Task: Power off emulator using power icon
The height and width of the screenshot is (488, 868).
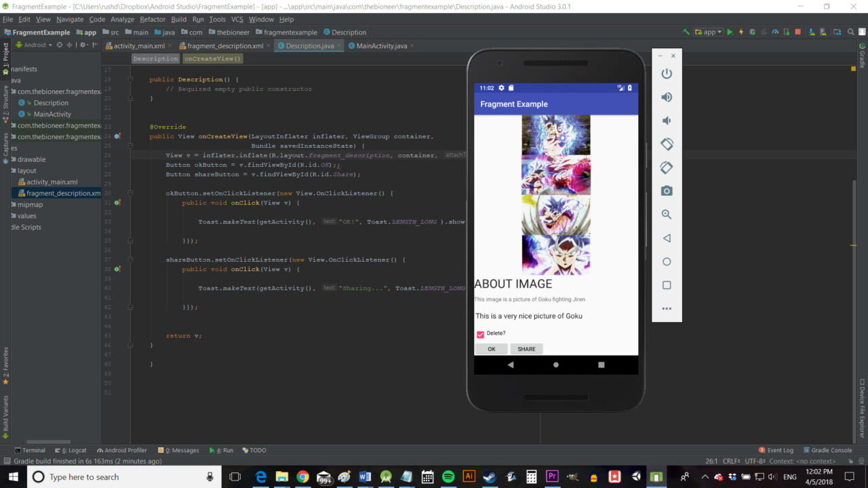Action: click(x=667, y=73)
